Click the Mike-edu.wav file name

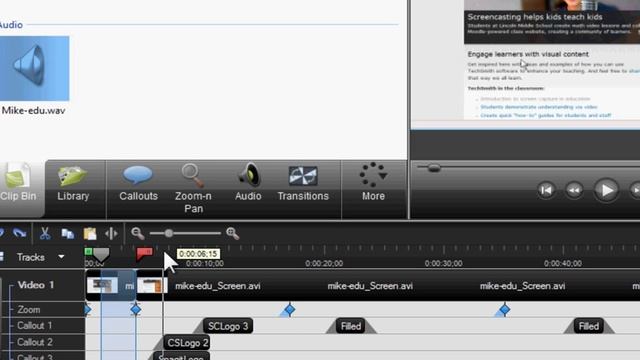tap(33, 111)
